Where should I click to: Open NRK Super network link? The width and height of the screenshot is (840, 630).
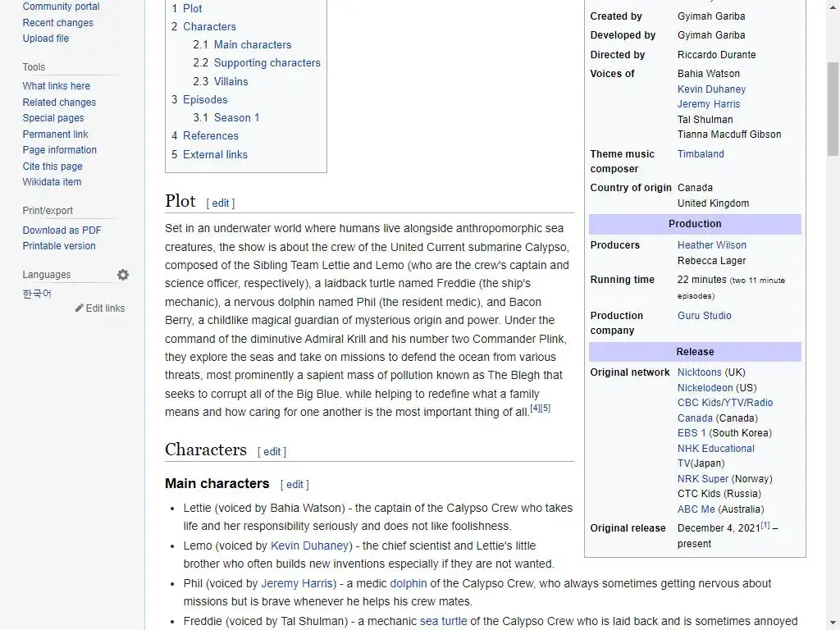(x=702, y=478)
